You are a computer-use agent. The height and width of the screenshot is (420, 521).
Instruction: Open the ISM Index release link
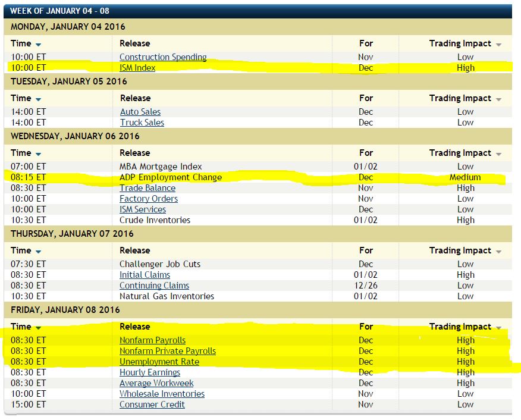pos(137,68)
